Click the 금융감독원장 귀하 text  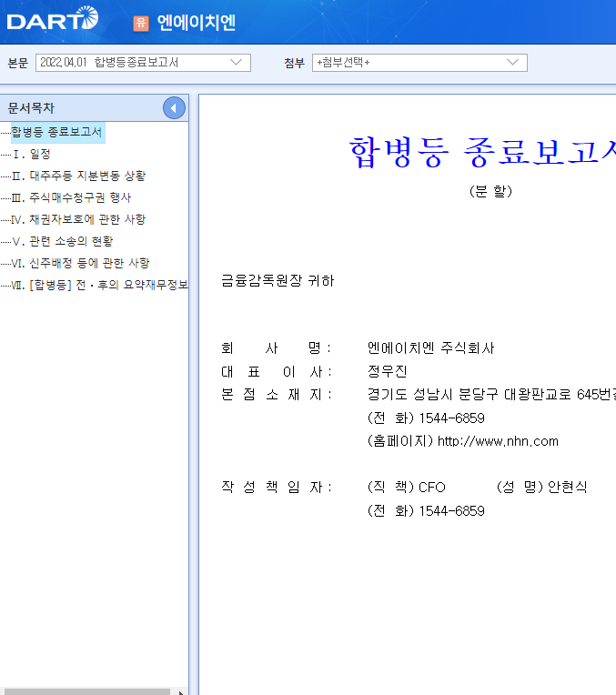point(278,280)
